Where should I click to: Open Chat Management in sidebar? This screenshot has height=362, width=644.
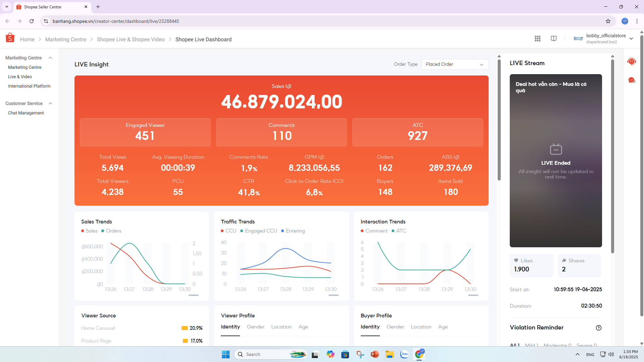coord(26,113)
